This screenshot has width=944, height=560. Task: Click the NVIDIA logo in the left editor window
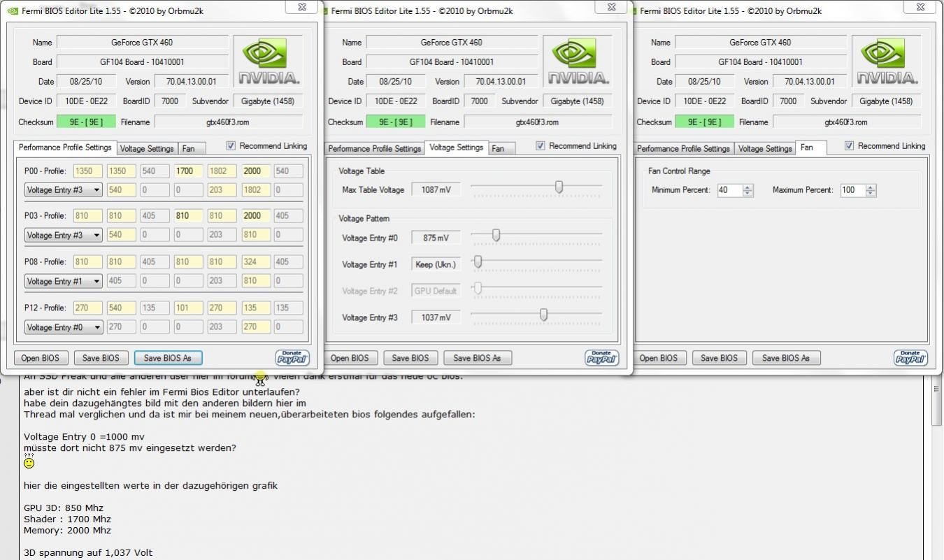(x=269, y=62)
